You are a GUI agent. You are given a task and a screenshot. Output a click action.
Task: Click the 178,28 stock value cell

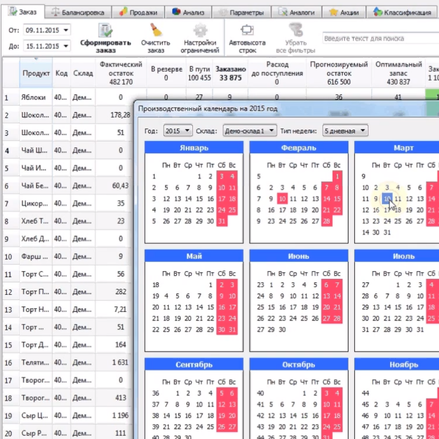point(120,115)
